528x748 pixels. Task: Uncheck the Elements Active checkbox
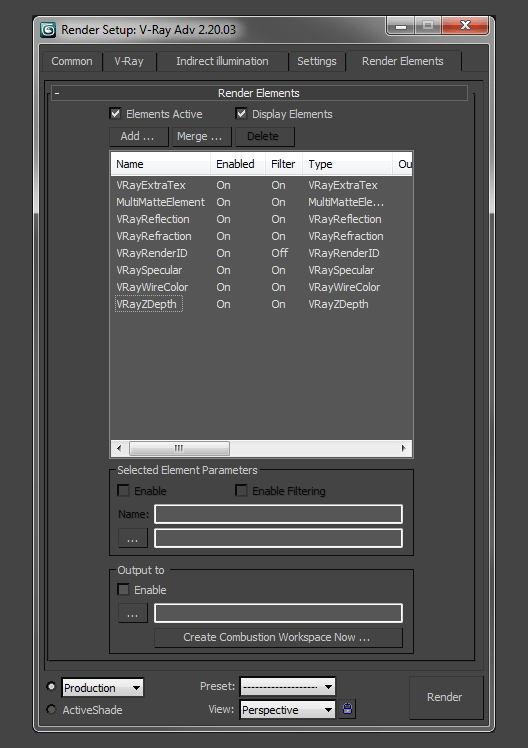click(115, 114)
